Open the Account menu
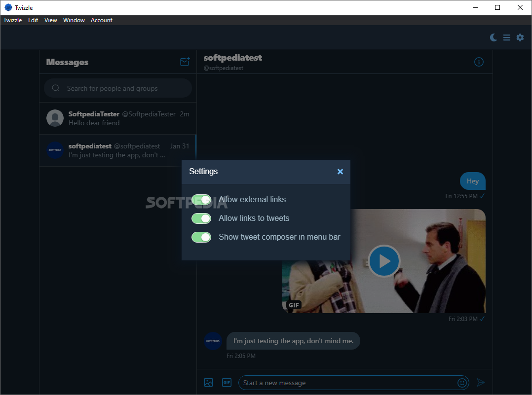 (x=102, y=20)
